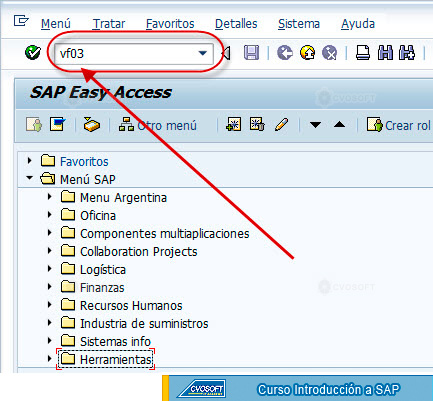Select the Favoritos tree label
This screenshot has height=401, width=433.
(x=84, y=162)
